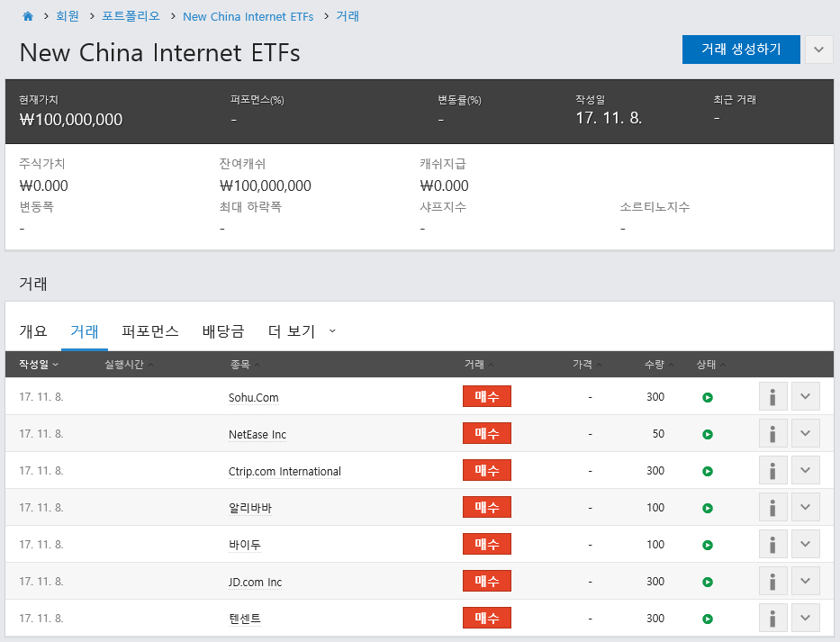Click green status icon on Ctrip.com row

point(708,472)
